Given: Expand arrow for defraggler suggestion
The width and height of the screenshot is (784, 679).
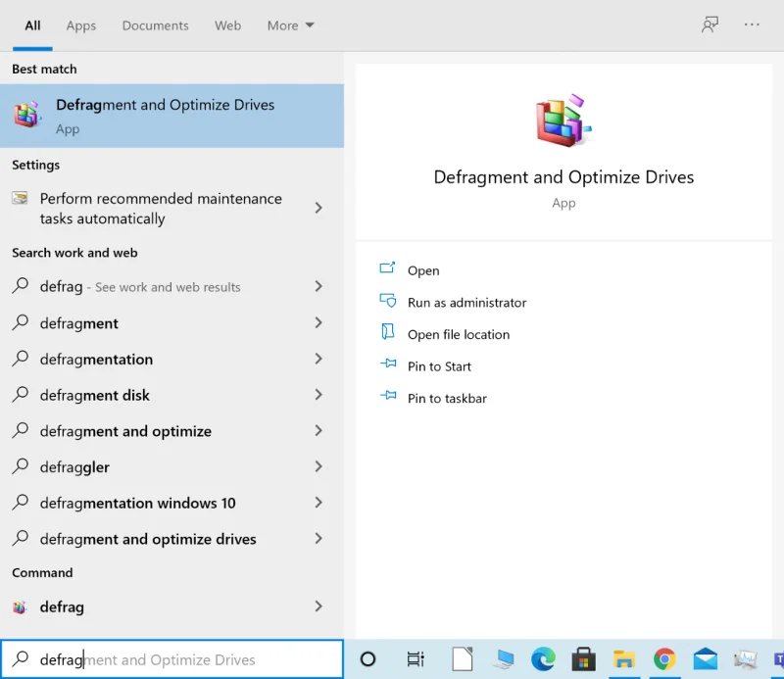Looking at the screenshot, I should (318, 466).
